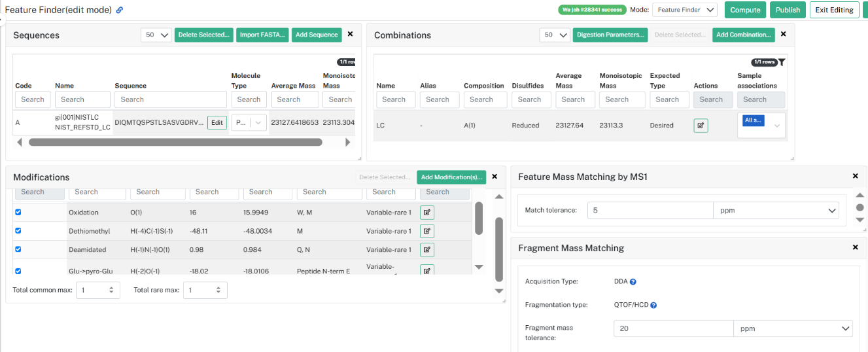
Task: Open the permalink icon beside Feature Finder title
Action: 120,10
